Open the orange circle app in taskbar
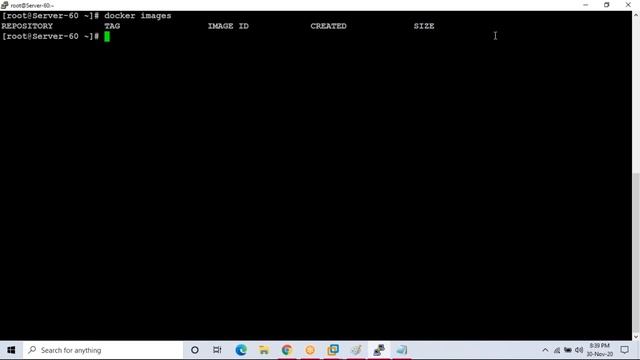The image size is (640, 360). pos(310,350)
